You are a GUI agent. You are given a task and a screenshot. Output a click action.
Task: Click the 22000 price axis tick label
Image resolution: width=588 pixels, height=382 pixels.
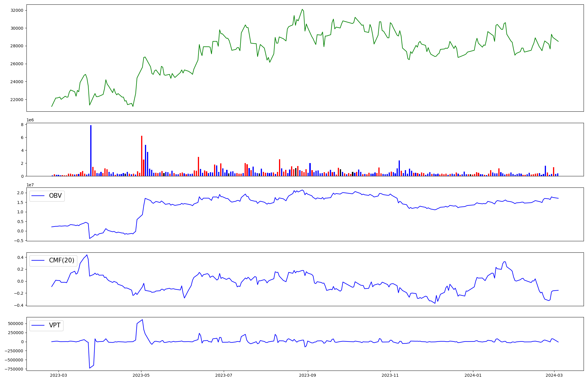(x=17, y=100)
